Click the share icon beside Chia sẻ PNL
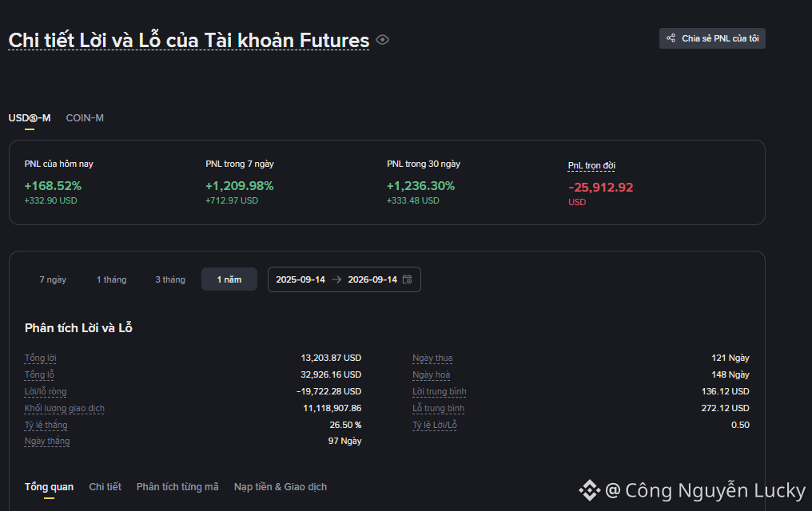This screenshot has width=812, height=511. click(671, 38)
